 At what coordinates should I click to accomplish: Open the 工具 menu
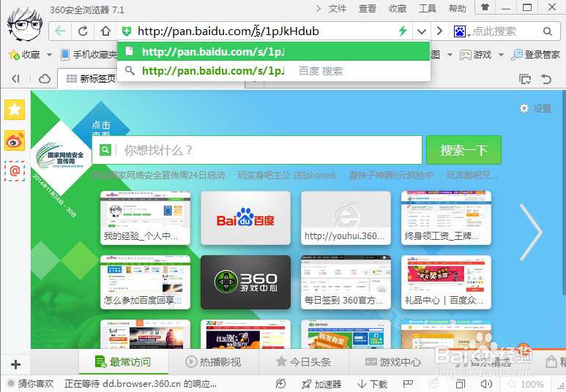tap(428, 8)
